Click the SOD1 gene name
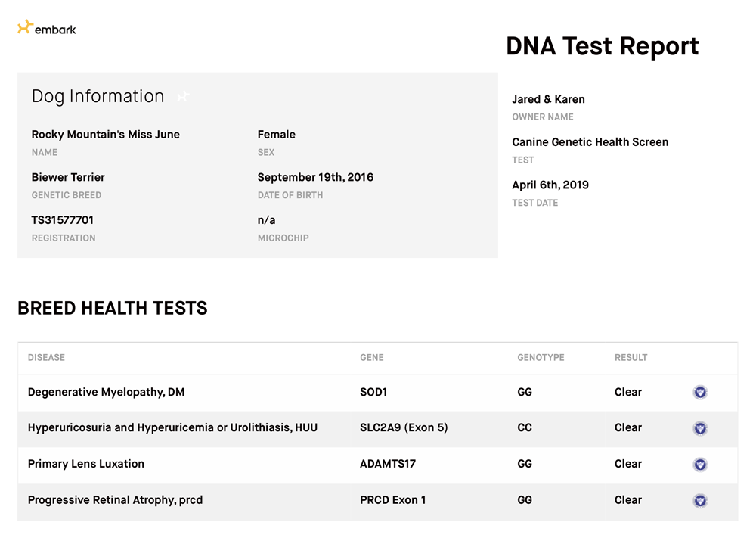 pos(373,393)
